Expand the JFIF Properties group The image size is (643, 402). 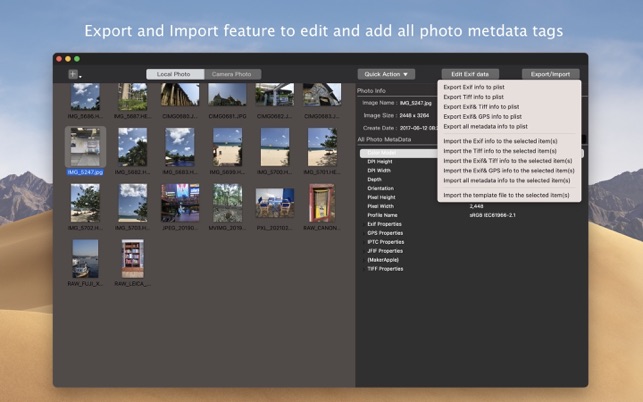point(363,251)
